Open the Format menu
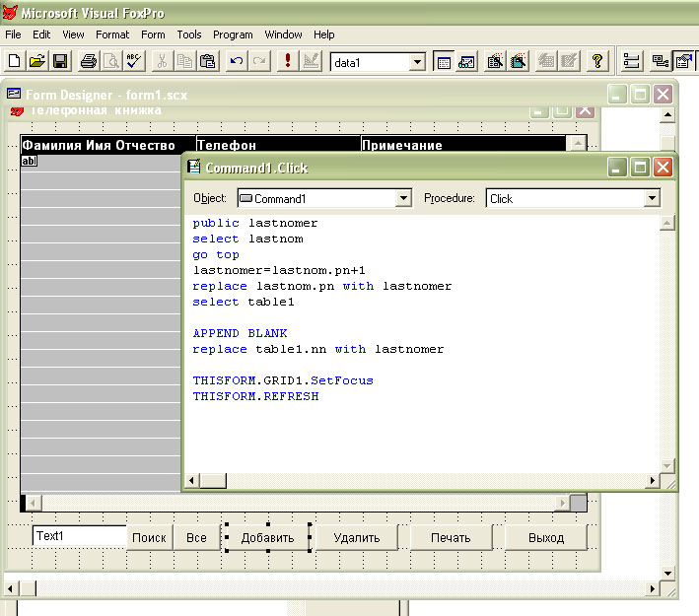Screen dimensions: 699x616 point(112,34)
